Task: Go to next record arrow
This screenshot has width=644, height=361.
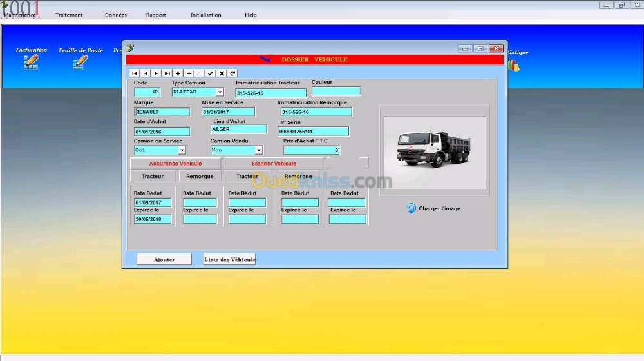Action: [156, 73]
